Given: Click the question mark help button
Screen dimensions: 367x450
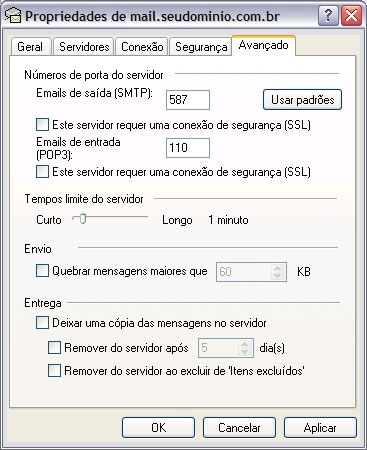Looking at the screenshot, I should (328, 16).
